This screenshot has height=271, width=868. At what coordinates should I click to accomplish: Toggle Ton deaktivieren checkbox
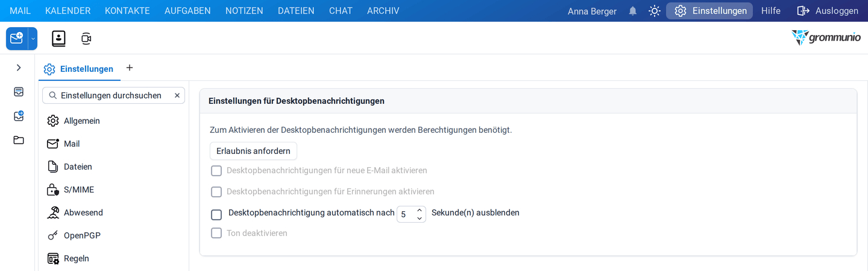point(216,233)
